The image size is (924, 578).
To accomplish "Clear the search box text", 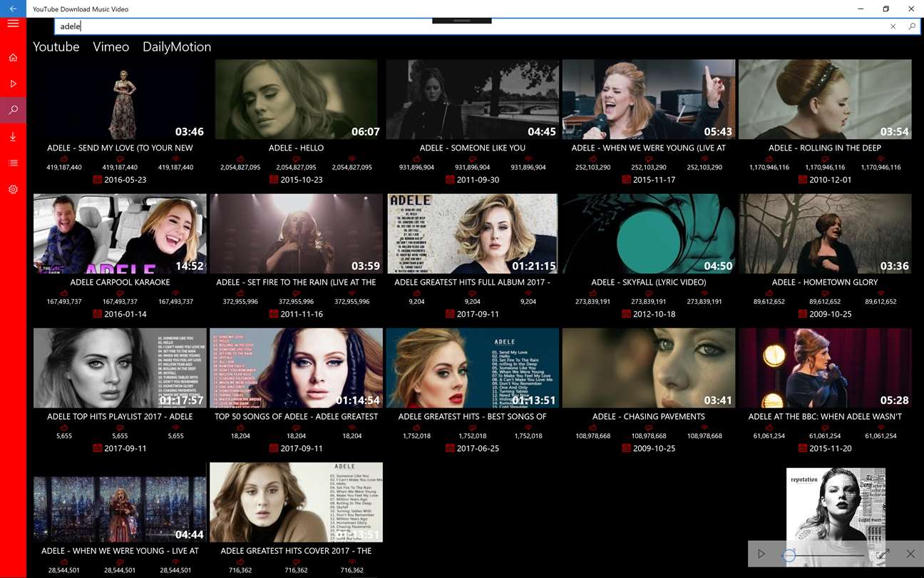I will click(x=893, y=26).
